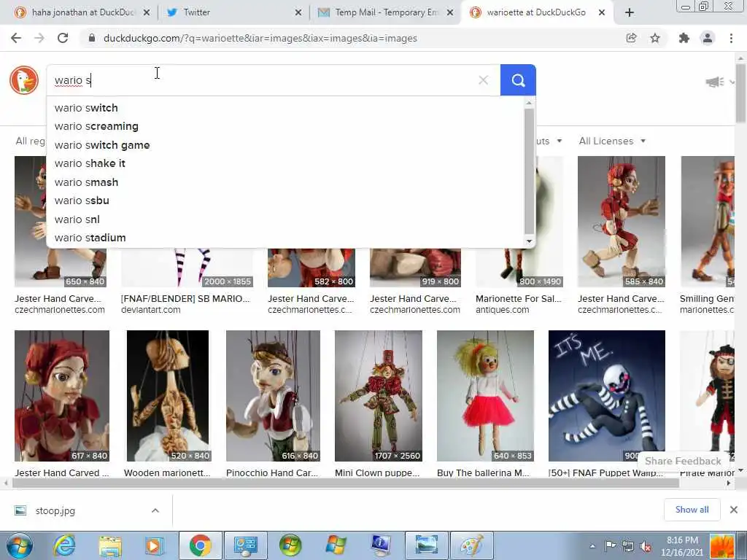The width and height of the screenshot is (747, 560).
Task: Open the All Licenses dropdown
Action: tap(612, 141)
